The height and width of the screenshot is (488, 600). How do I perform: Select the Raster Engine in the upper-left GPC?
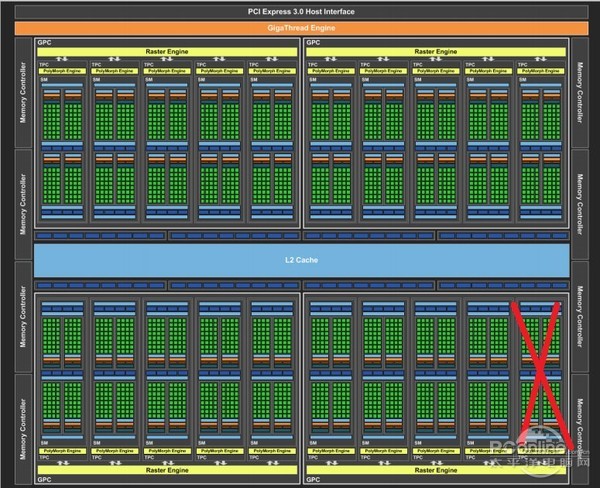tap(166, 50)
